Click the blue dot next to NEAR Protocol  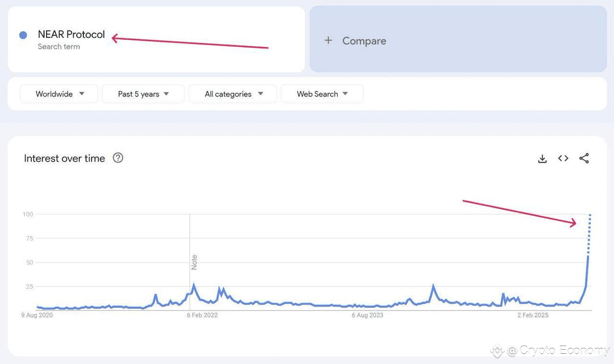click(23, 35)
